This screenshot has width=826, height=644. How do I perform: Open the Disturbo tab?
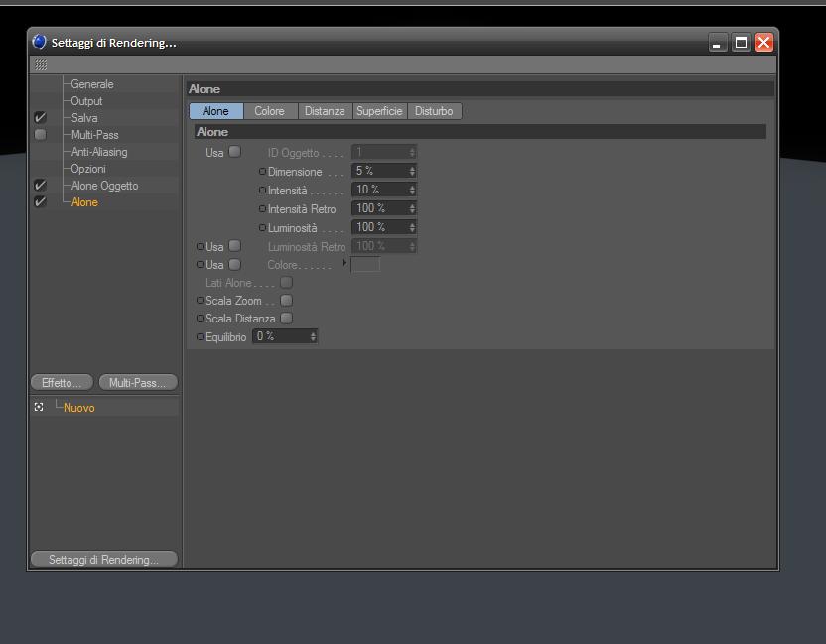tap(434, 111)
